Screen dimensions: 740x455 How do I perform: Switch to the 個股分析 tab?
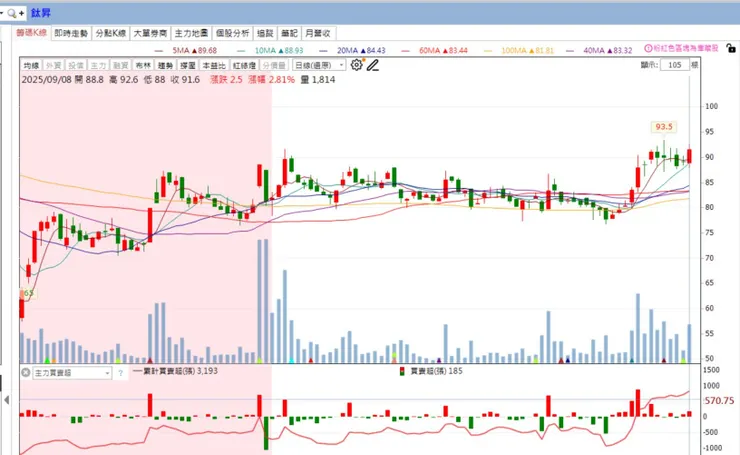click(232, 33)
